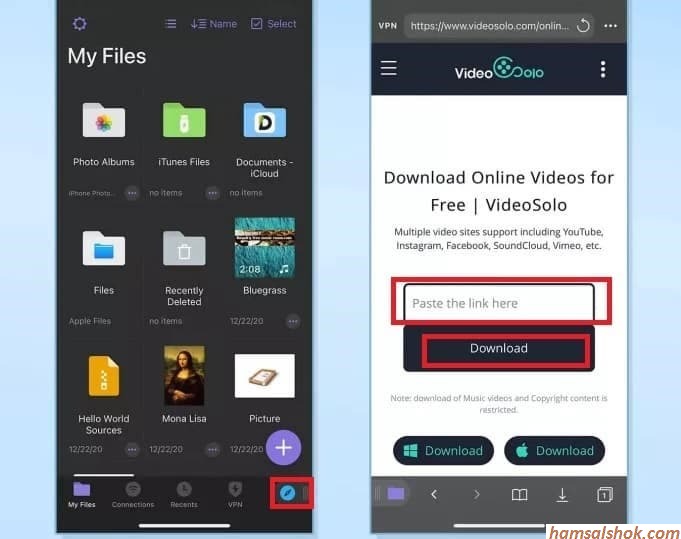Screen dimensions: 681x539
Task: Open the Mona Lisa image thumbnail
Action: 184,376
